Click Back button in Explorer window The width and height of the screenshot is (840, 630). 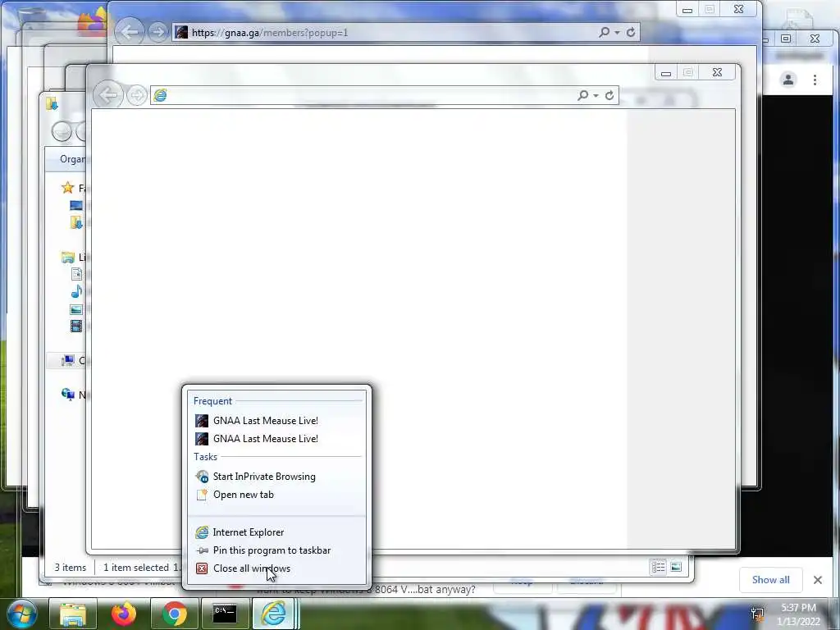tap(62, 131)
